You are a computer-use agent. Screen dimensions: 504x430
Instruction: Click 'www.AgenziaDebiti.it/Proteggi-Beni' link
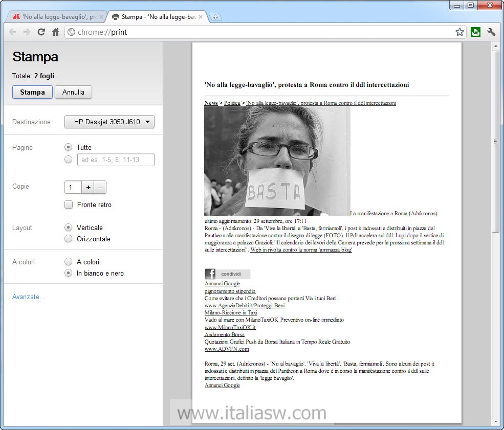pos(244,305)
